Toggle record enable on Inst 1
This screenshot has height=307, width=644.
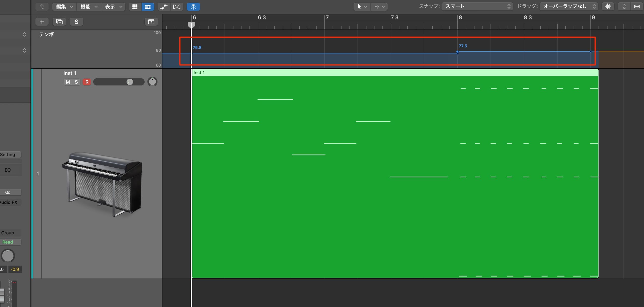pyautogui.click(x=87, y=82)
